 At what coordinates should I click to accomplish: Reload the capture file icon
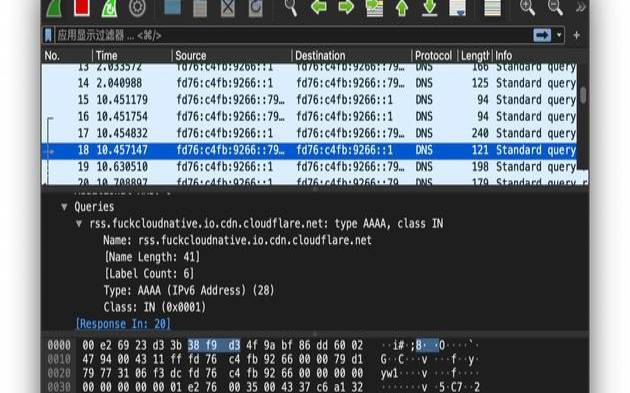(x=256, y=8)
